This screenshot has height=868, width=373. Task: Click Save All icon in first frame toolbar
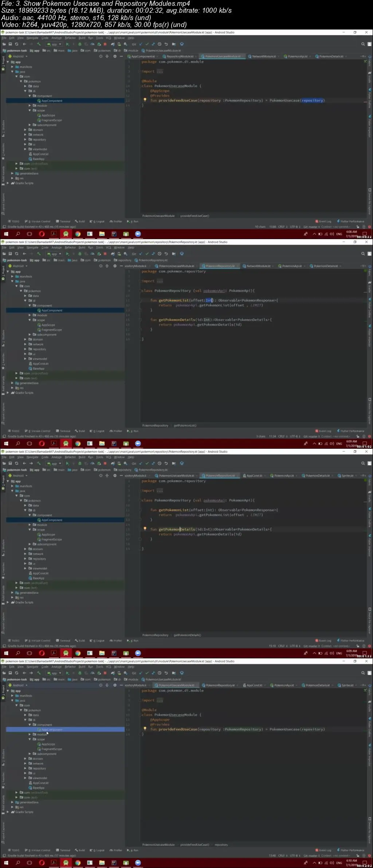[10, 44]
